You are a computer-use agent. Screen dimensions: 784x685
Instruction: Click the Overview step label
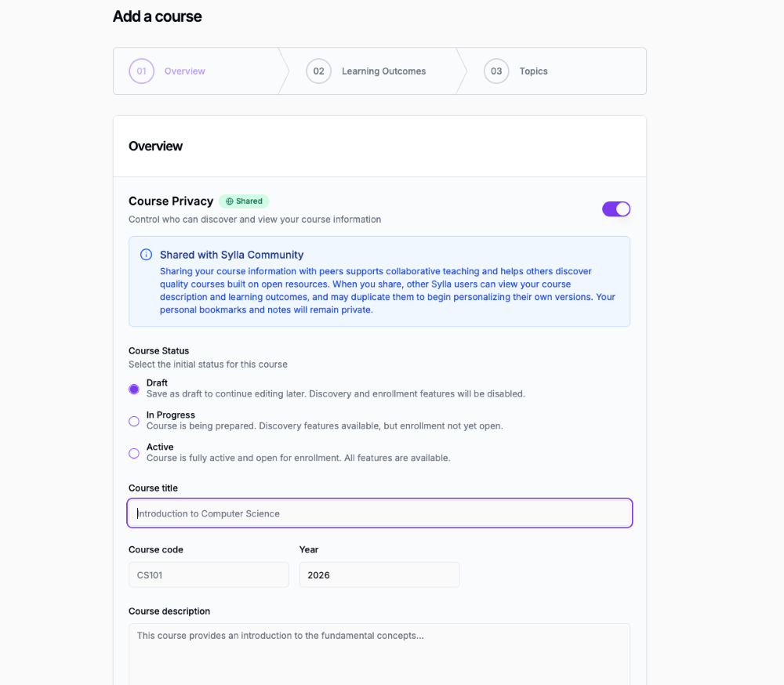(x=185, y=71)
